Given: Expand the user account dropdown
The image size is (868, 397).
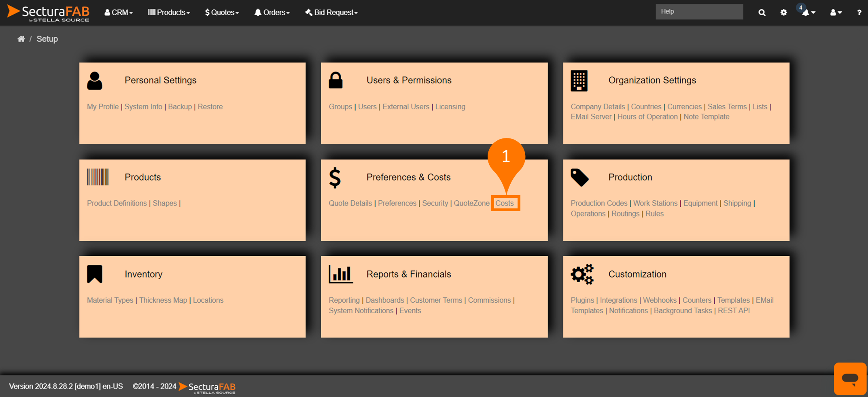Looking at the screenshot, I should point(836,13).
